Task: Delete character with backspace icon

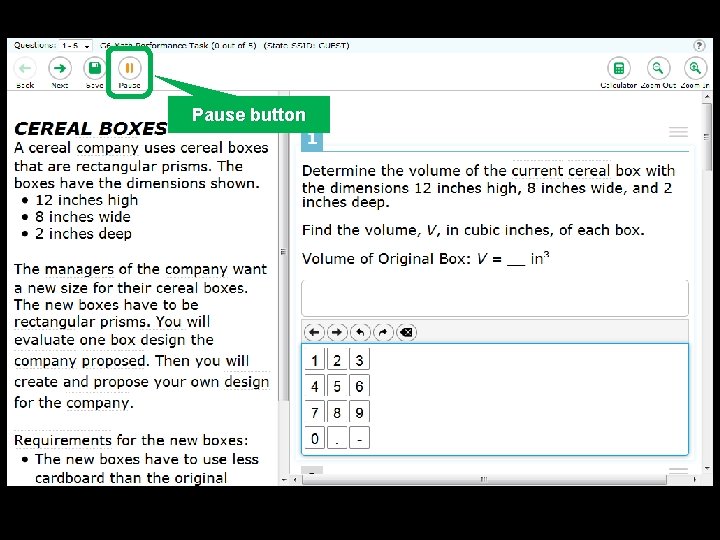Action: coord(406,332)
